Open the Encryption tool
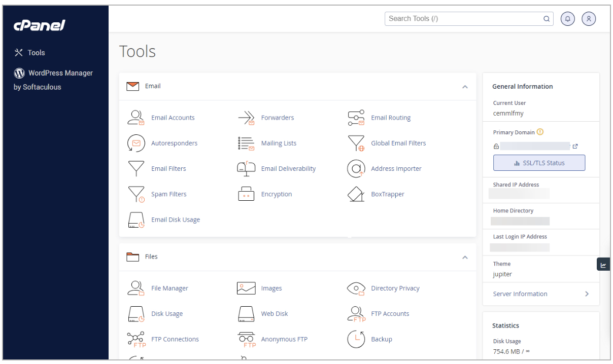Image resolution: width=613 pixels, height=364 pixels. pyautogui.click(x=276, y=194)
